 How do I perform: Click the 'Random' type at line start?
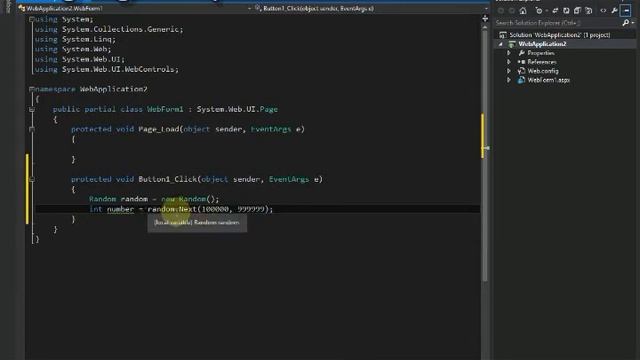pos(102,199)
